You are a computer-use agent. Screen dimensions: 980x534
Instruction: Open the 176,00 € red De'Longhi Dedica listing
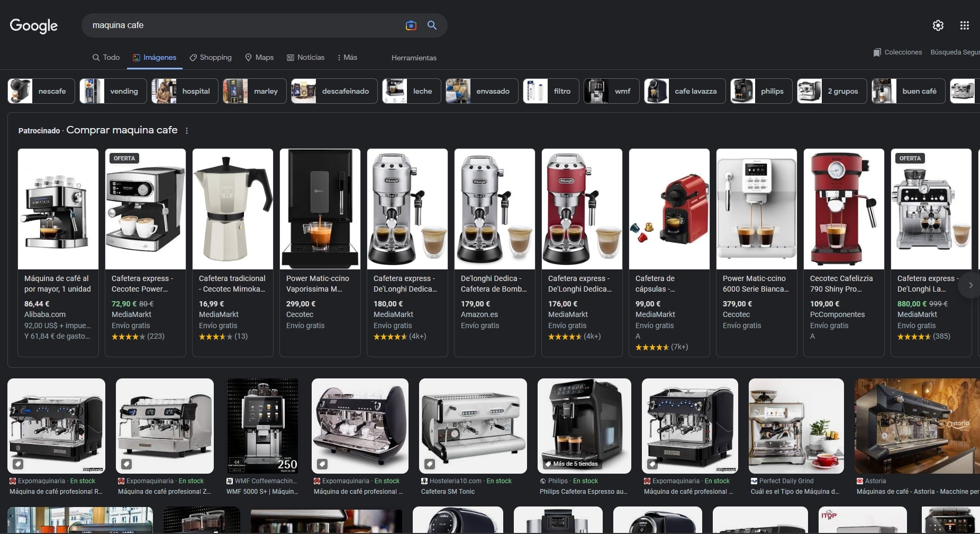click(x=582, y=253)
